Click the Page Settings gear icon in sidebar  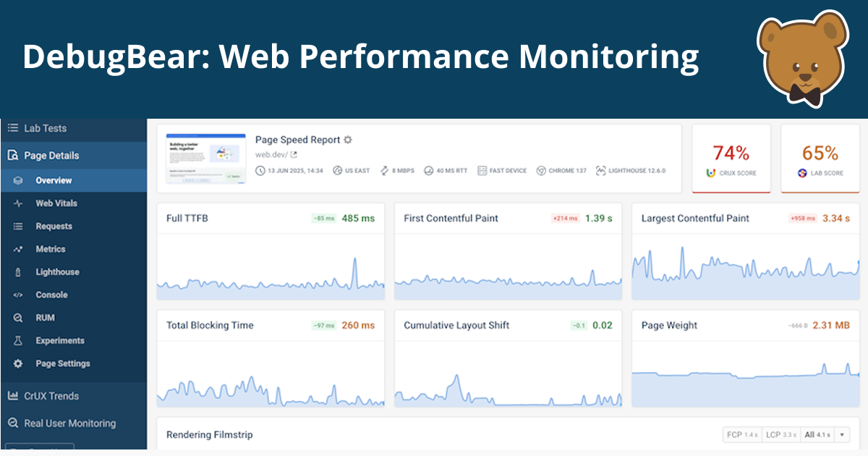18,364
